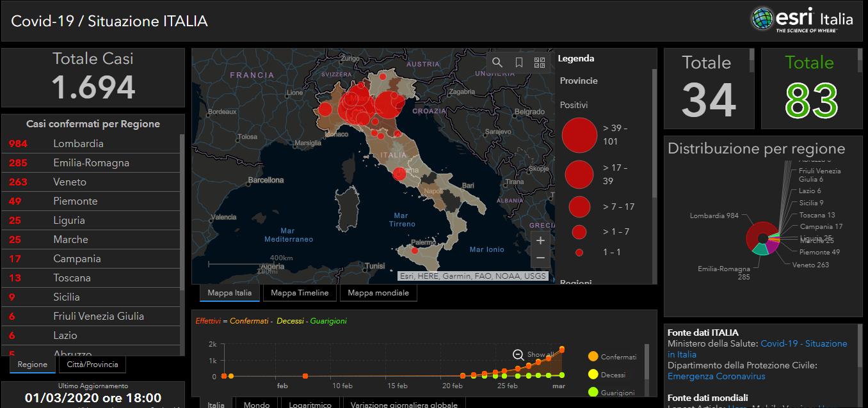This screenshot has height=408, width=868.
Task: Click the Totale Casi 1.694 counter
Action: [93, 77]
